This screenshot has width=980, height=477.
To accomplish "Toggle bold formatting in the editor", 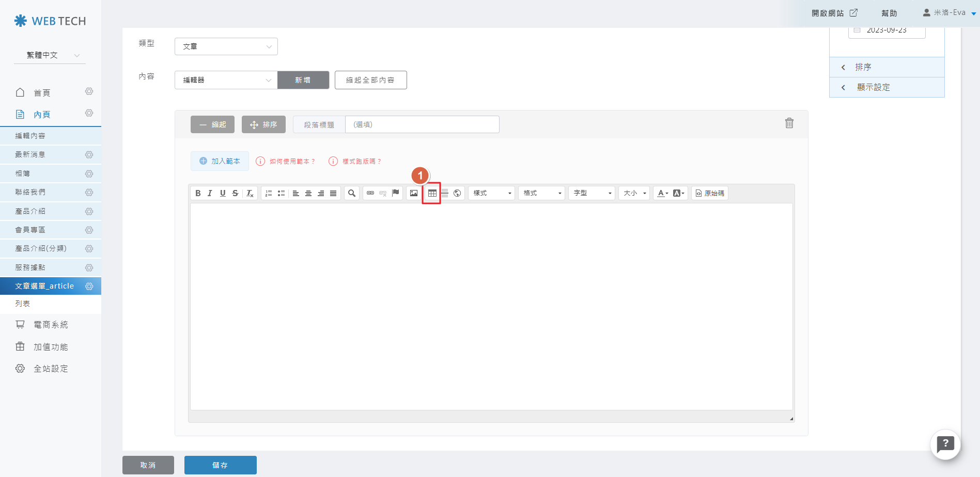I will coord(198,193).
